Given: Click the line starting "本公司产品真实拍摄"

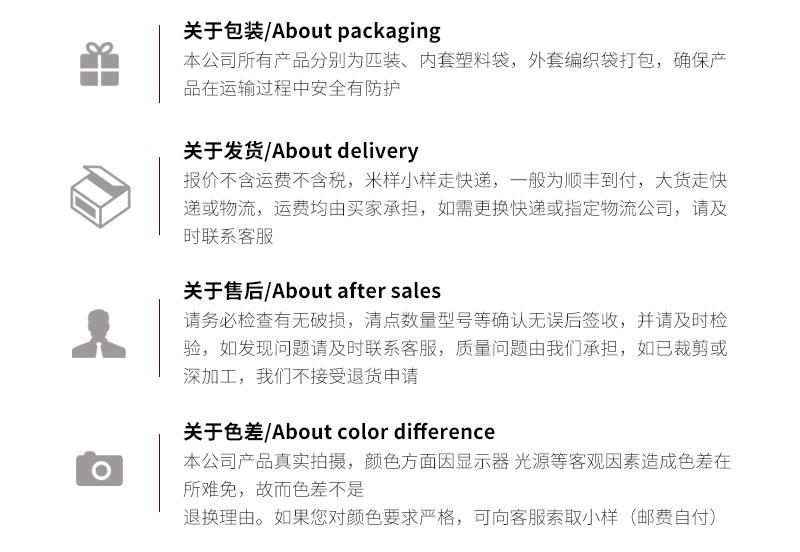Looking at the screenshot, I should pos(457,462).
